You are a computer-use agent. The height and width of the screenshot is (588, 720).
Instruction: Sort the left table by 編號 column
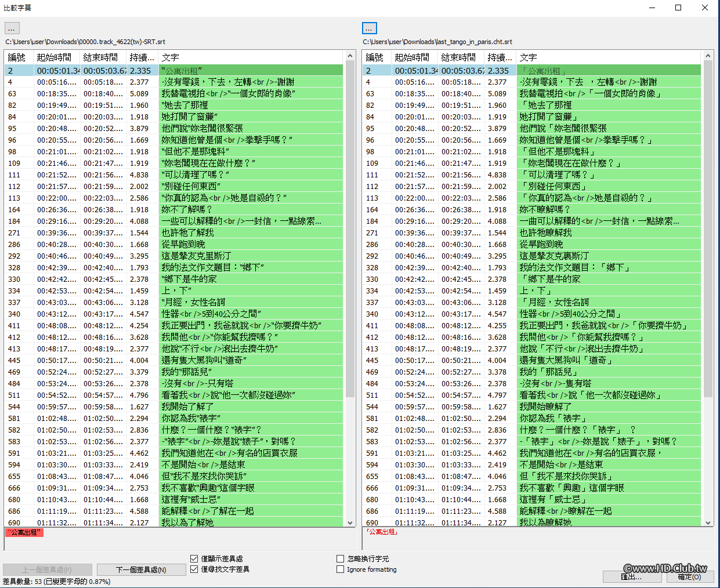(x=16, y=57)
